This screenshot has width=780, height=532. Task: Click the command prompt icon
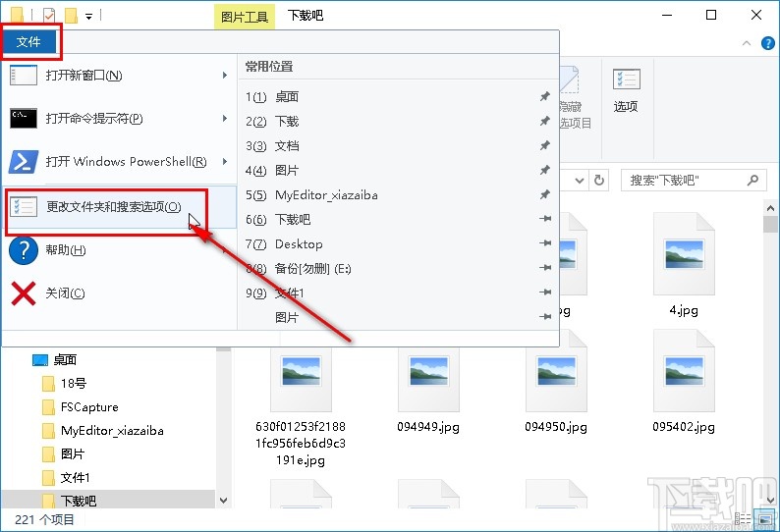point(24,119)
